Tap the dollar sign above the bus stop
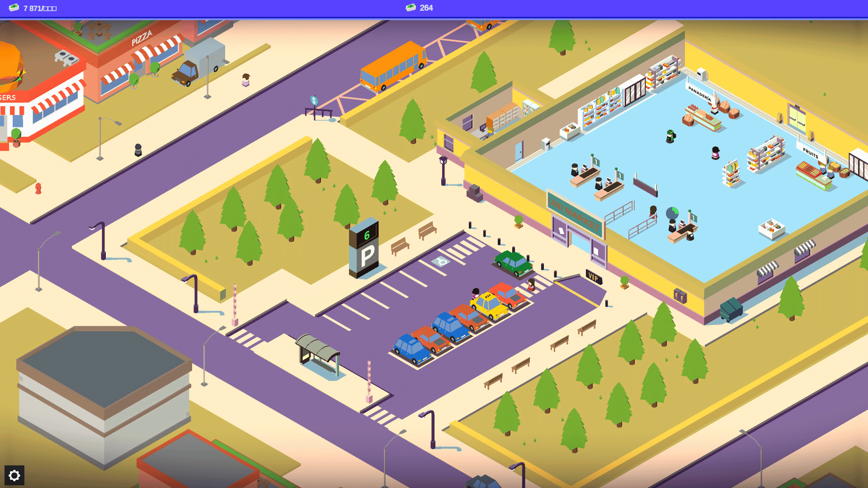 click(314, 100)
